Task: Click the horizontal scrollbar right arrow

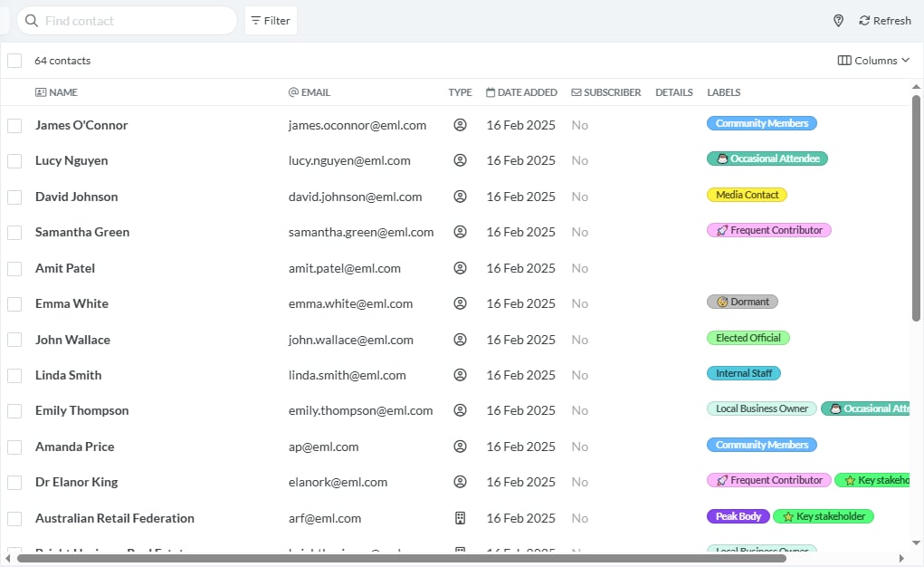Action: [901, 558]
